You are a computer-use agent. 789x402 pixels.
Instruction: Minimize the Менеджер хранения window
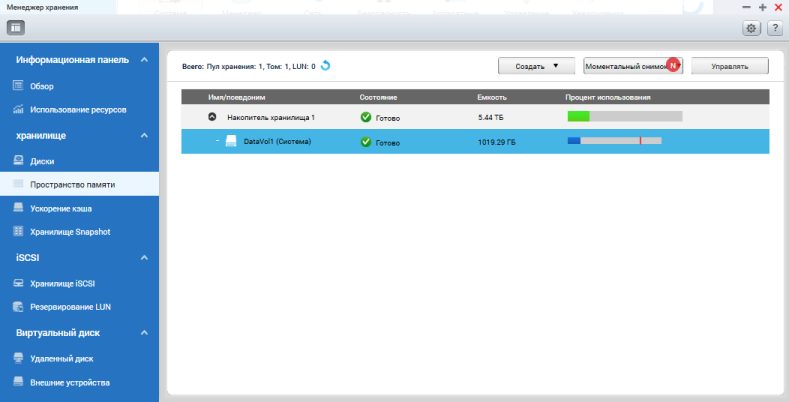747,7
